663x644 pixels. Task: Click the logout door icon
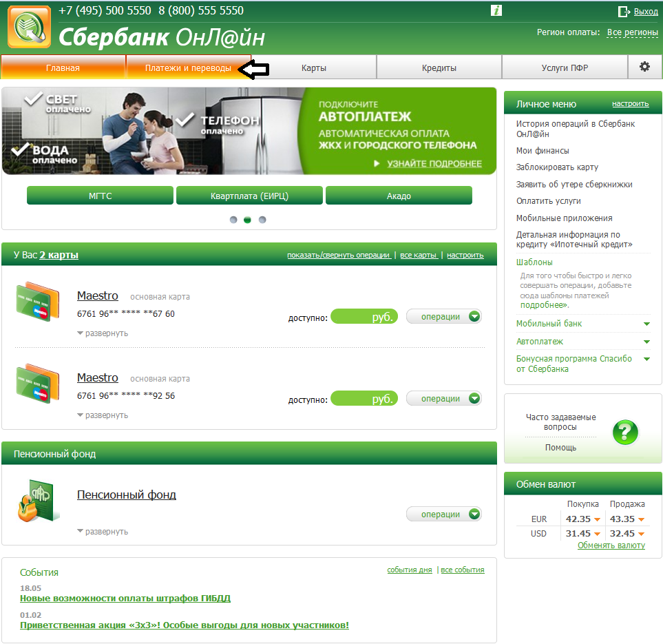click(x=624, y=12)
